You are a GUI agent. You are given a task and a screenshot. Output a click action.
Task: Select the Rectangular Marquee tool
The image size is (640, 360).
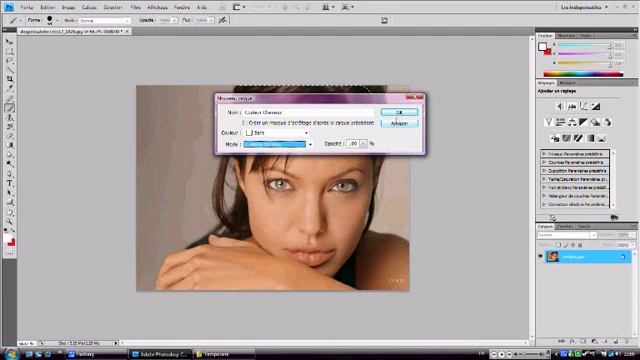[9, 51]
